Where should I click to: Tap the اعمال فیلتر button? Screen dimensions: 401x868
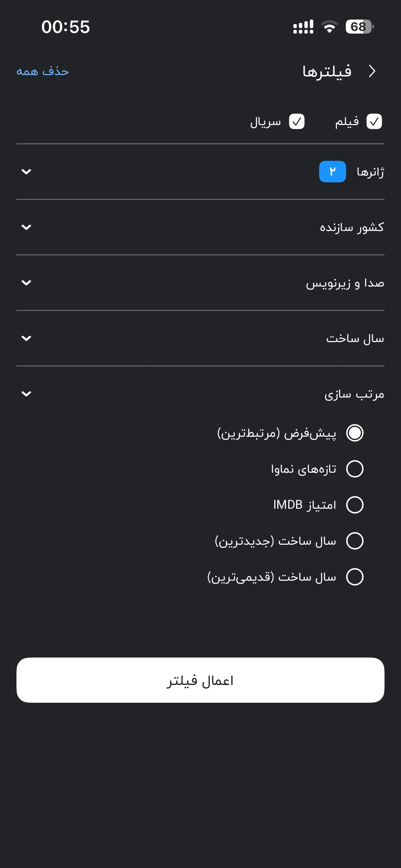[x=200, y=680]
